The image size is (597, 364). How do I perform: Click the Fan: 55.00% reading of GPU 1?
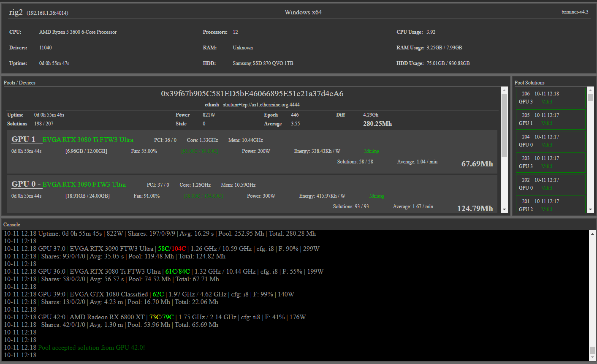[144, 151]
